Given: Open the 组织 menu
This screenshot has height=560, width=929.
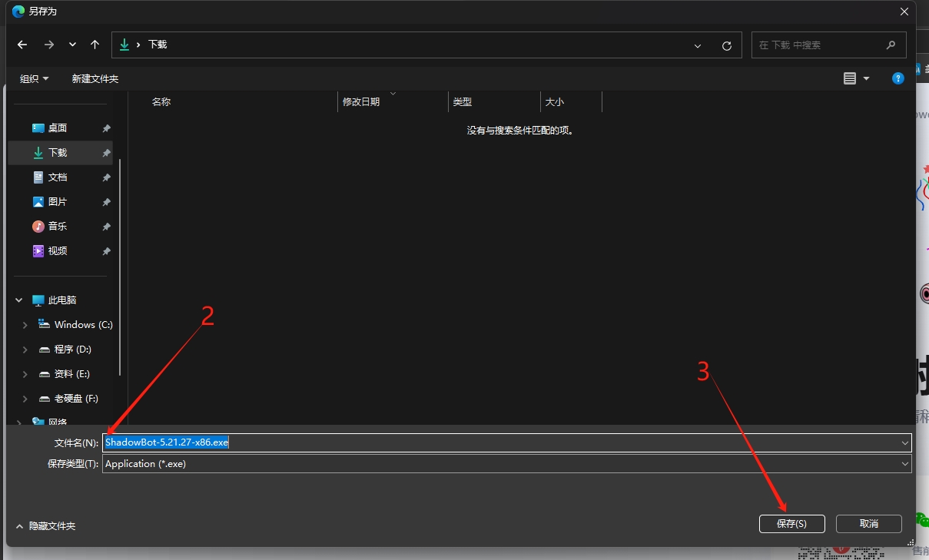Looking at the screenshot, I should coord(34,78).
